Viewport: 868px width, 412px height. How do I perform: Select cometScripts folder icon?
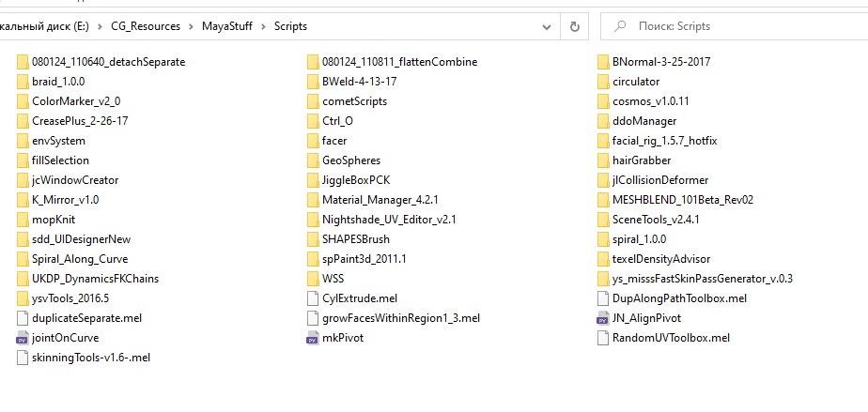[312, 101]
